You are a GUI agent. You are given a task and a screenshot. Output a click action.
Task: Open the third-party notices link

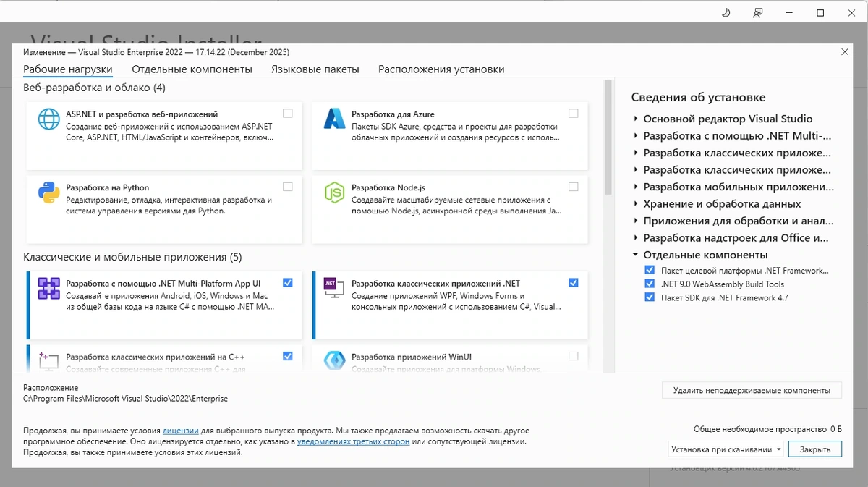point(354,441)
